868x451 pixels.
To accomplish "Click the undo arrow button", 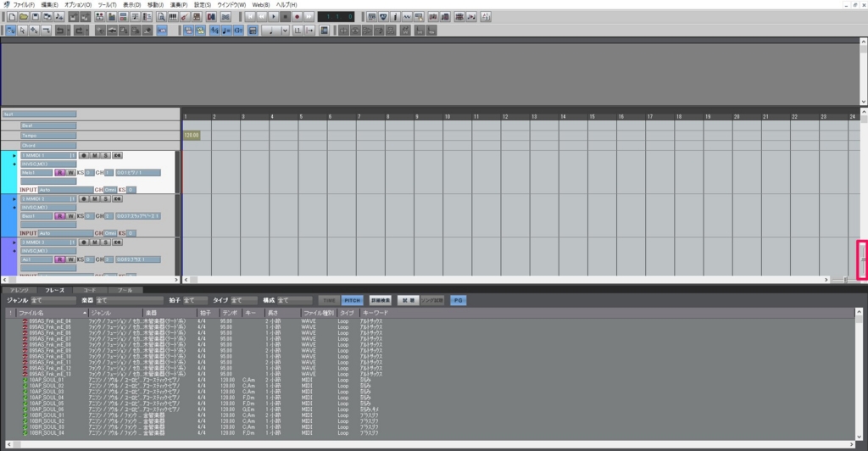I will click(59, 31).
